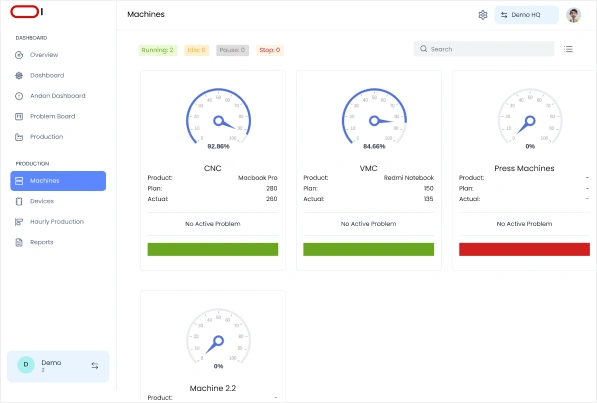Click the green status bar on VMC card
This screenshot has width=597, height=403.
pos(369,249)
